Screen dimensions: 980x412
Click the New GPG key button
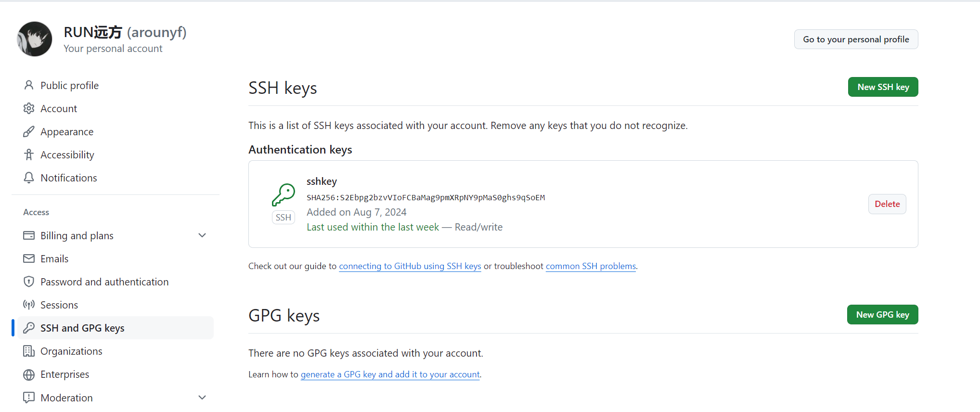[x=882, y=315]
